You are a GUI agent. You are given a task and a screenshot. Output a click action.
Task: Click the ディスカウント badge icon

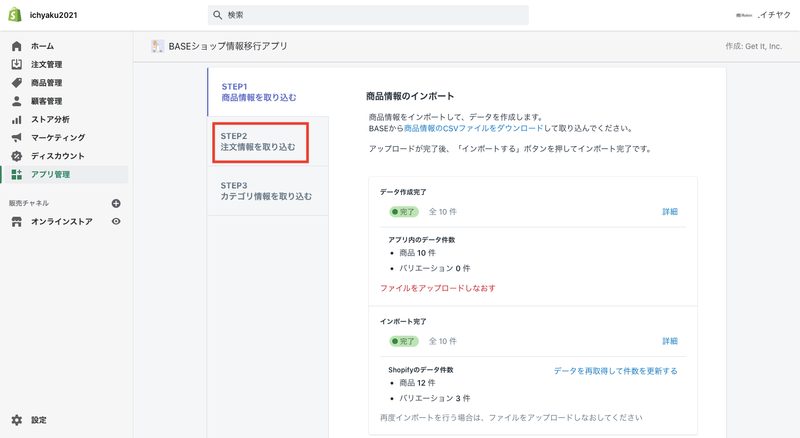[17, 156]
